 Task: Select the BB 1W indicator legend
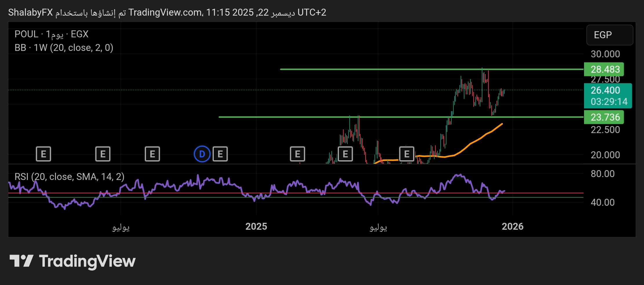(x=64, y=48)
